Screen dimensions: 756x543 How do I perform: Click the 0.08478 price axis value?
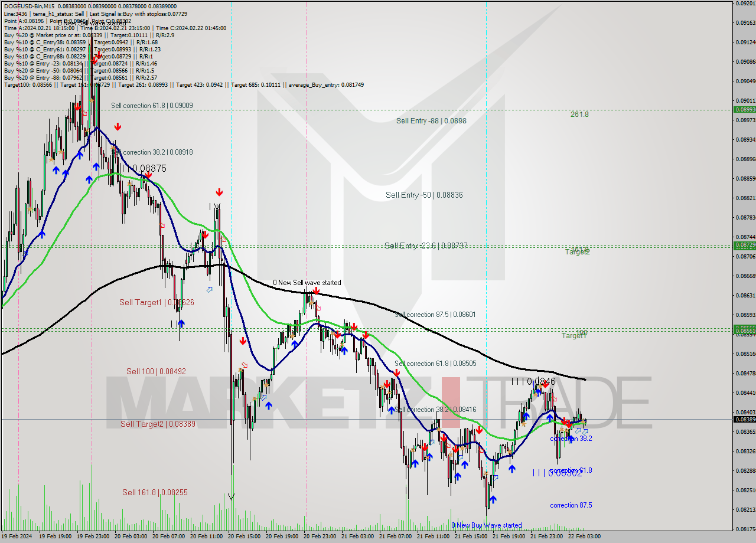(745, 373)
